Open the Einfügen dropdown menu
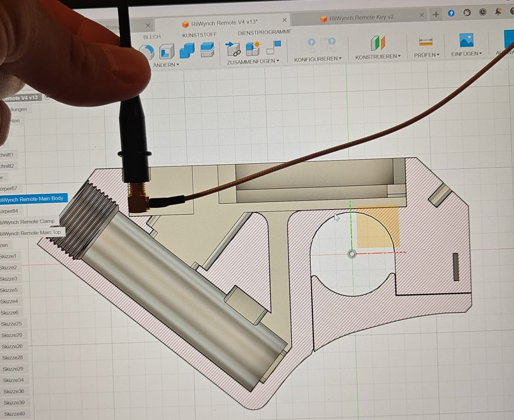This screenshot has width=514, height=420. click(466, 54)
